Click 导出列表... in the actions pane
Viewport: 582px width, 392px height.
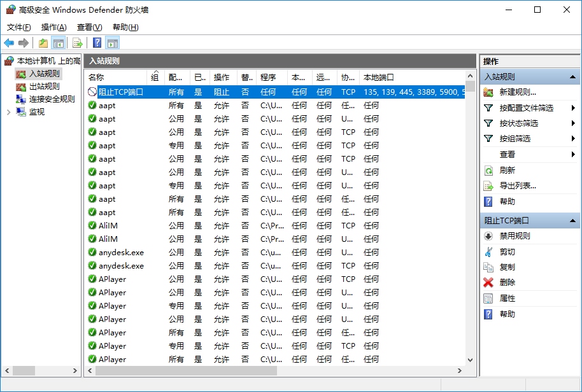coord(518,185)
